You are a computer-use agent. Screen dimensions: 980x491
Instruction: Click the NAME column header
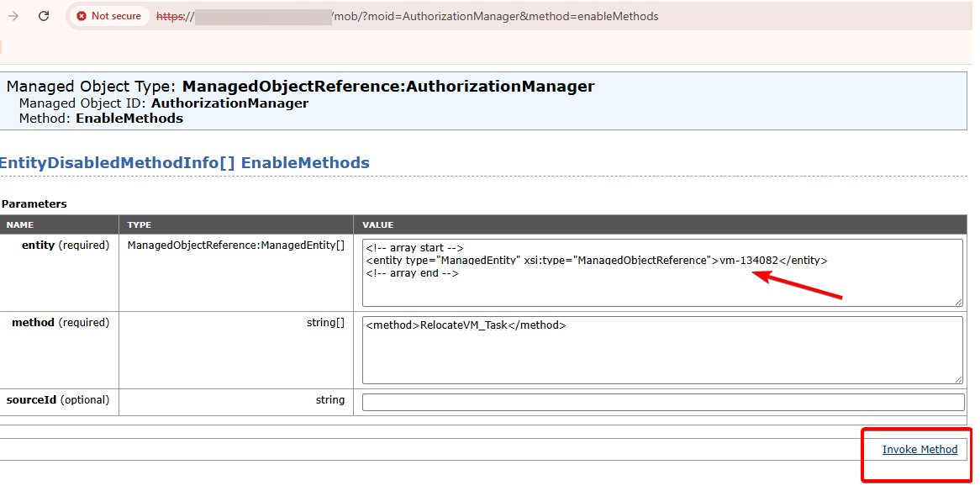pyautogui.click(x=20, y=225)
